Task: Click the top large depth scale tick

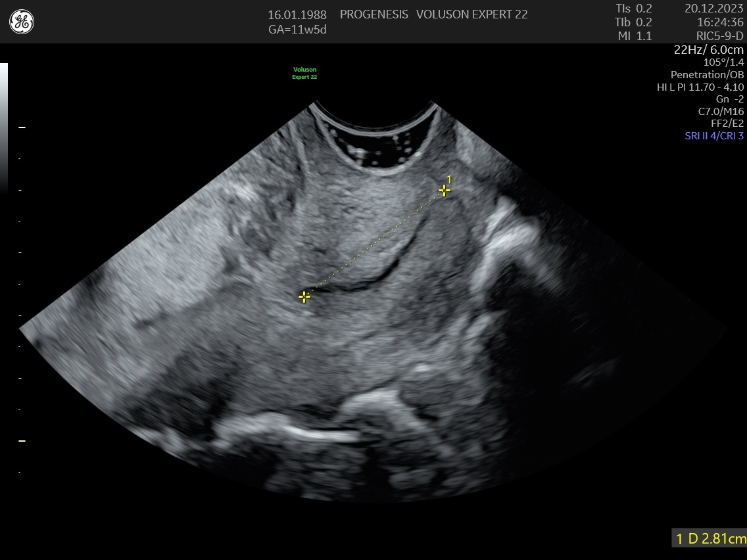Action: click(22, 127)
